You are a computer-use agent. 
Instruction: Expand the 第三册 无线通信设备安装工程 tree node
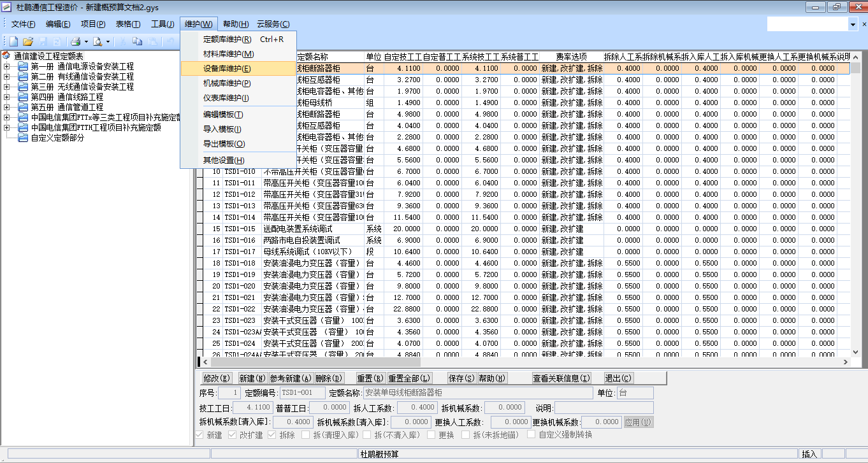(7, 87)
